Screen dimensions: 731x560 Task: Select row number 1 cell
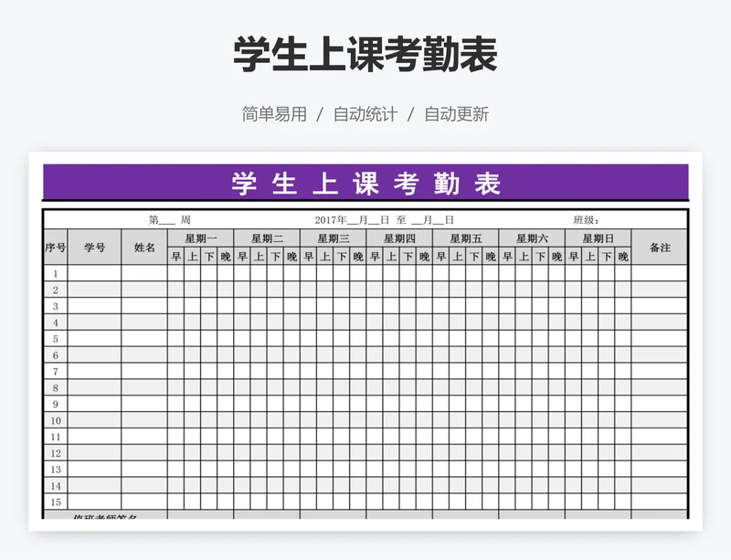tap(56, 274)
